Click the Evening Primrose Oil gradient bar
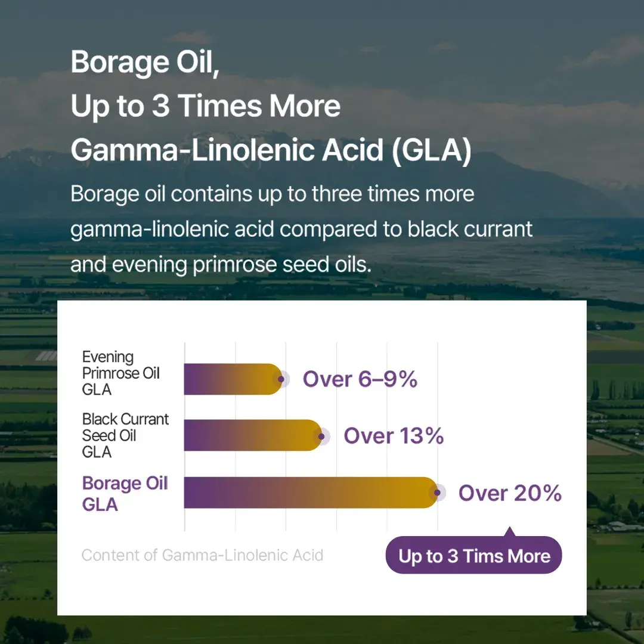This screenshot has height=644, width=644. [x=230, y=379]
